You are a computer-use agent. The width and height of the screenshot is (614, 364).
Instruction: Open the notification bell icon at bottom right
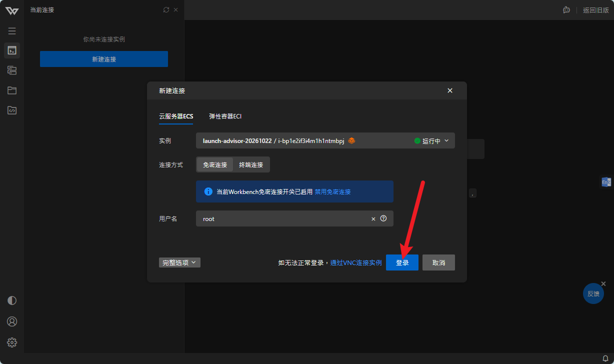point(605,358)
